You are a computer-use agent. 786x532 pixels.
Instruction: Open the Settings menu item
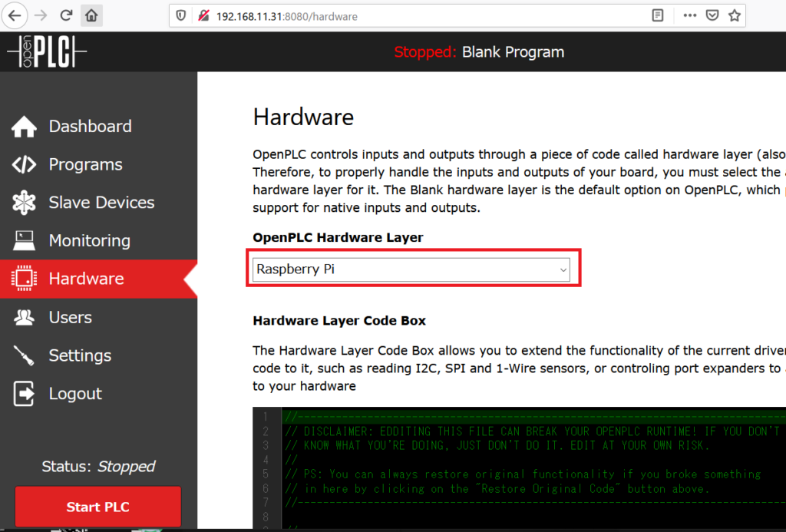(x=79, y=355)
